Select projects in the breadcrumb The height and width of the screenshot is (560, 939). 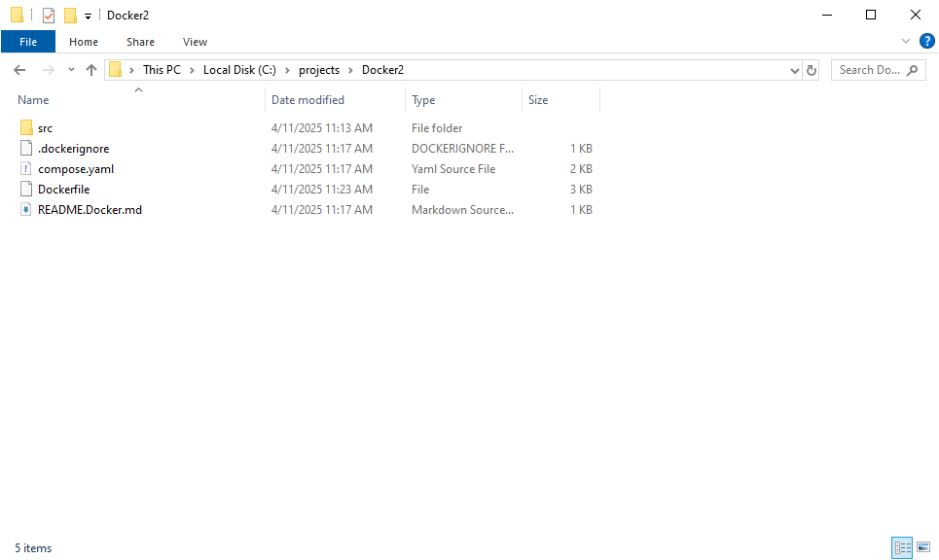(x=319, y=70)
